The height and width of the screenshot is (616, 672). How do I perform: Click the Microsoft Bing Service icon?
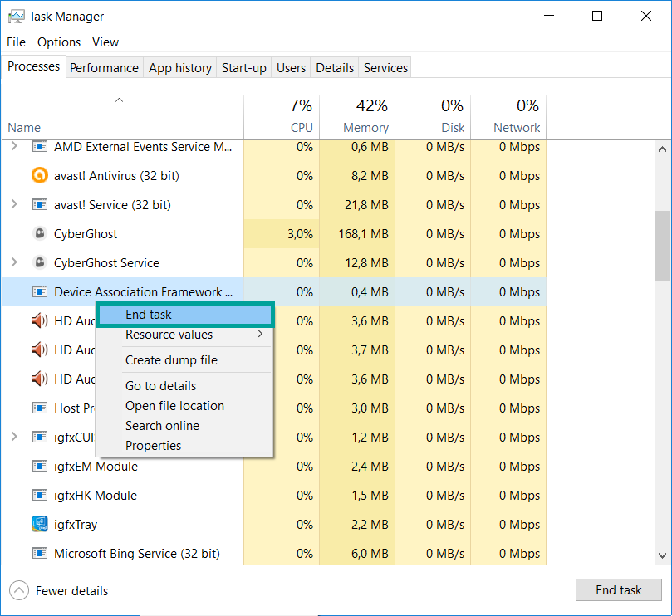pos(39,554)
